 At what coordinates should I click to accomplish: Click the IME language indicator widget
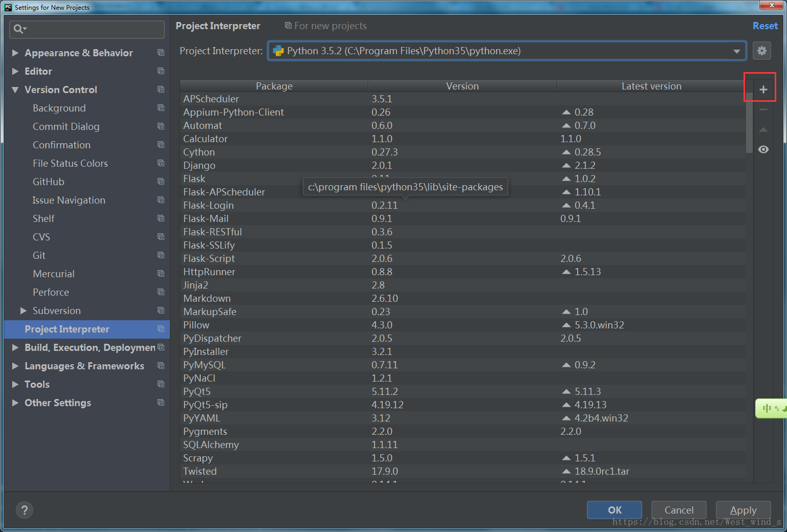[x=772, y=408]
